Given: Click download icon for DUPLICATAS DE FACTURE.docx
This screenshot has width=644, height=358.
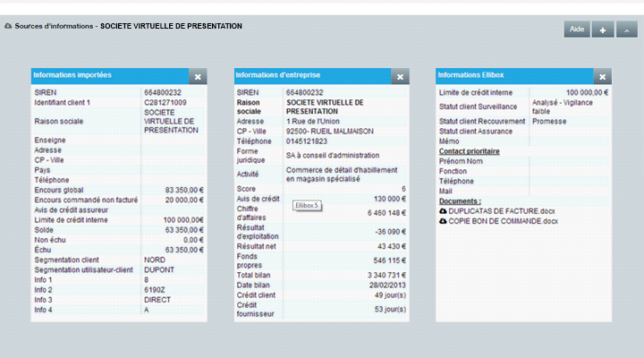Looking at the screenshot, I should pos(443,210).
